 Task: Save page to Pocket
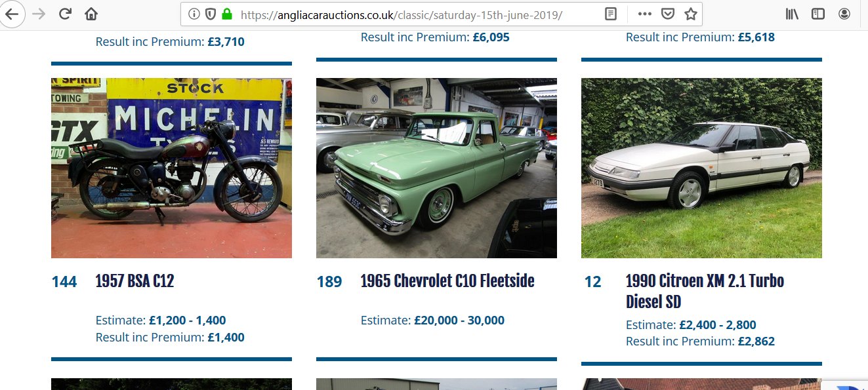667,14
